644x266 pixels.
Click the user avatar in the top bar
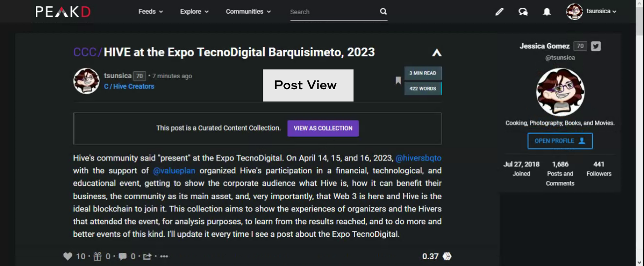(x=574, y=11)
